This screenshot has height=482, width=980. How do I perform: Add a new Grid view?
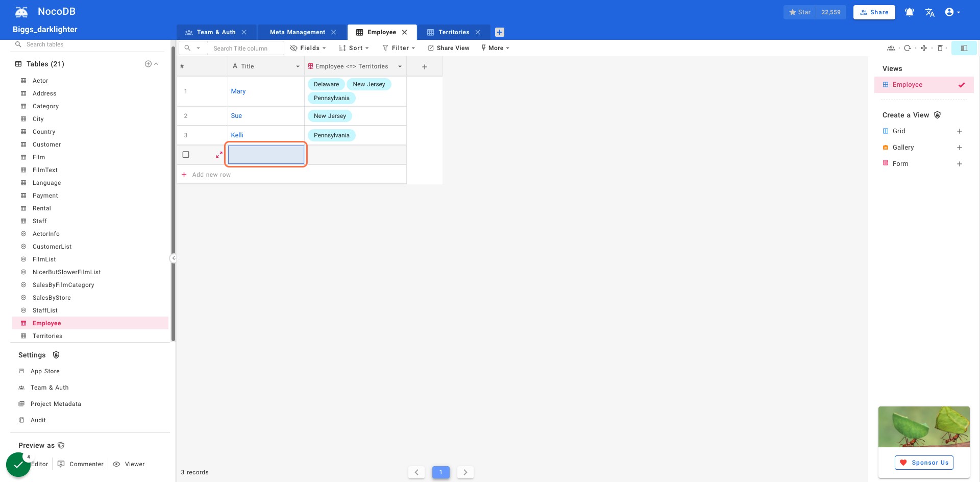point(960,131)
